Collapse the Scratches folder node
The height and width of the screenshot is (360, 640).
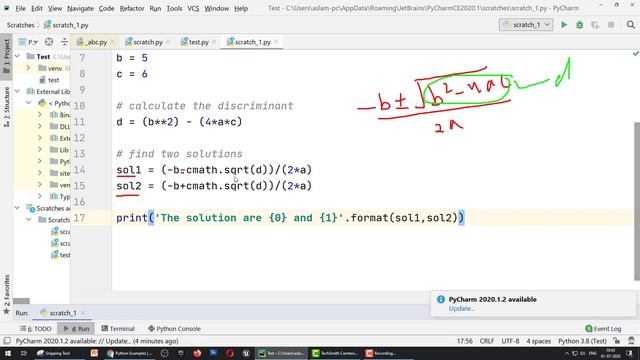click(29, 220)
